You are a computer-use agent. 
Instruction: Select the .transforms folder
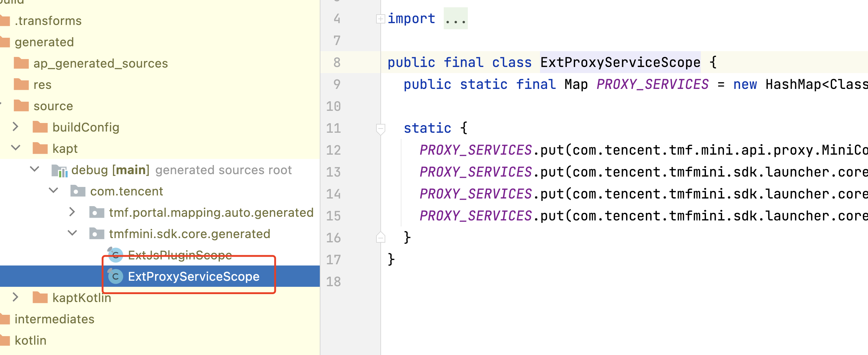48,21
